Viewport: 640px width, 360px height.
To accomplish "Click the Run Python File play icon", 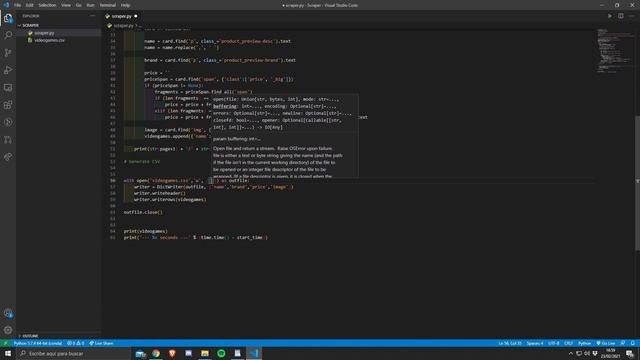I will tap(610, 16).
